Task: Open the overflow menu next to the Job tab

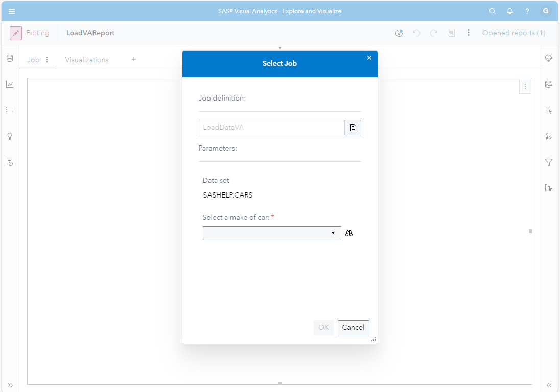Action: 46,60
